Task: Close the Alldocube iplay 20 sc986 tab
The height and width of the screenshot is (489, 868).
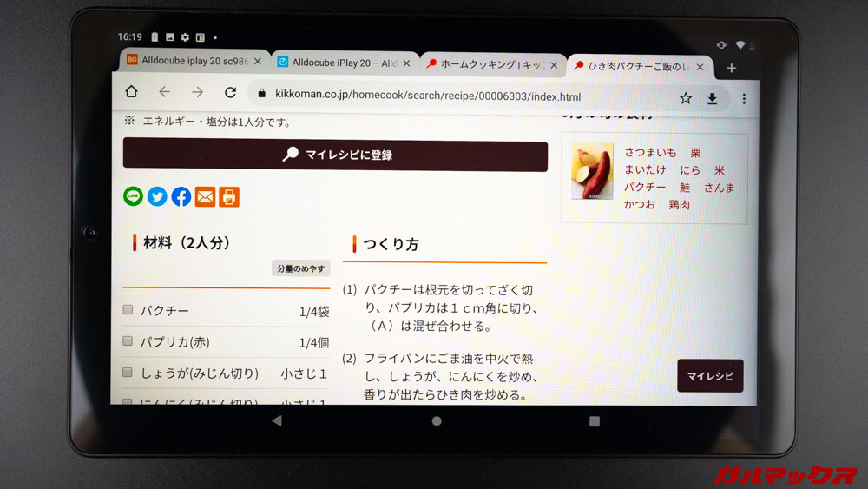Action: point(258,62)
